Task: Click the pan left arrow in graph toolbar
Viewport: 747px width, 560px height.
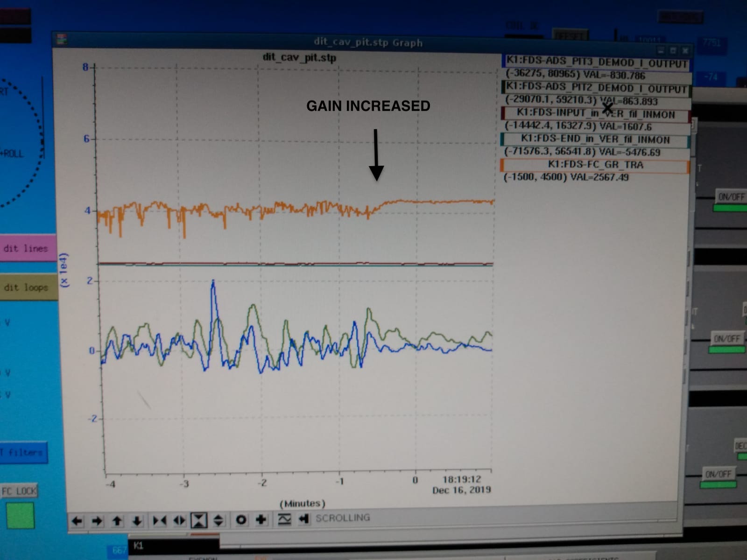Action: pos(77,521)
